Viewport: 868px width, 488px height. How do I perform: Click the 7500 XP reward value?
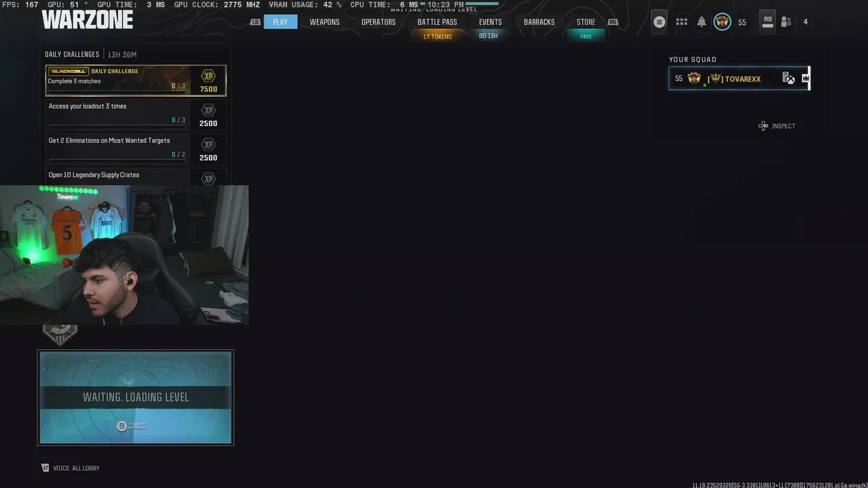(208, 89)
